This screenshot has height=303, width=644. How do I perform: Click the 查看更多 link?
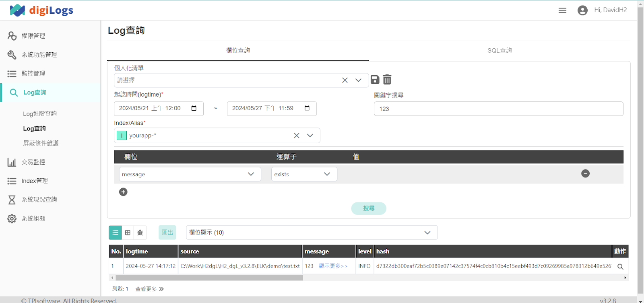tap(149, 289)
